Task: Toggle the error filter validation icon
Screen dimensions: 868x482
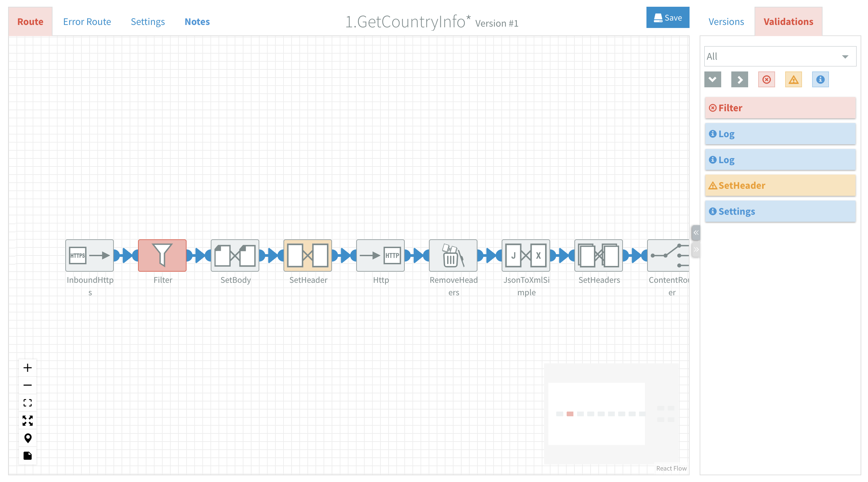Action: click(x=766, y=80)
